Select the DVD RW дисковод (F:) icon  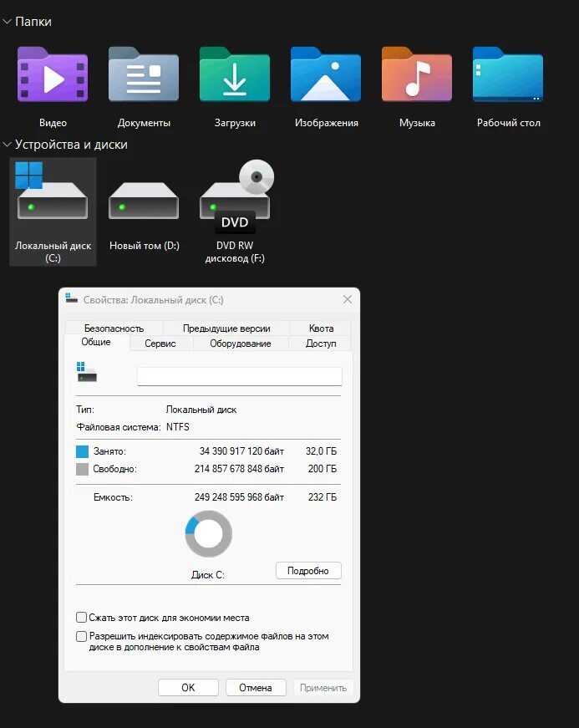click(x=236, y=196)
